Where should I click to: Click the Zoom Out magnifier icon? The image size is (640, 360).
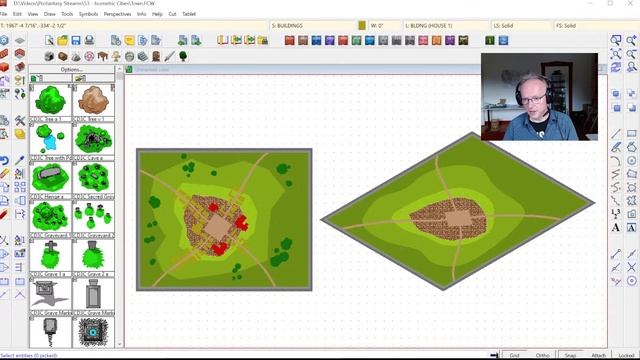631,53
